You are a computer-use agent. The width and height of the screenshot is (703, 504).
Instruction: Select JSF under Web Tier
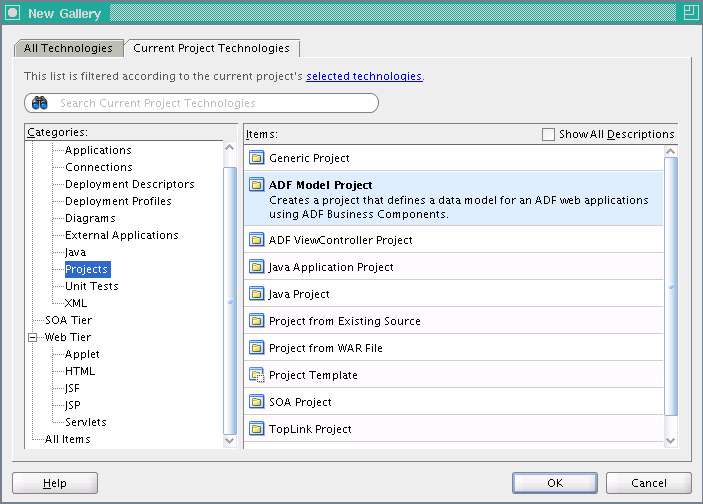pos(72,388)
